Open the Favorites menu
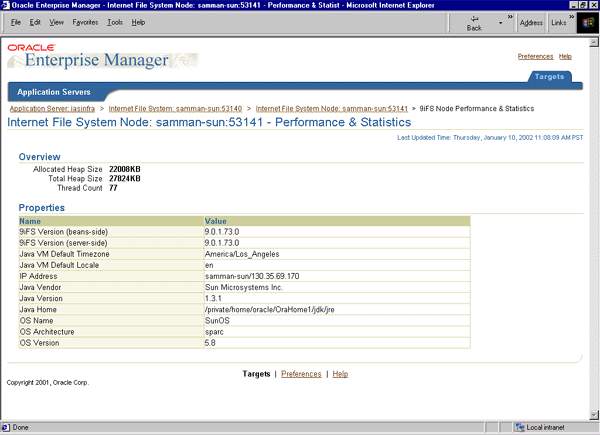 [x=85, y=23]
